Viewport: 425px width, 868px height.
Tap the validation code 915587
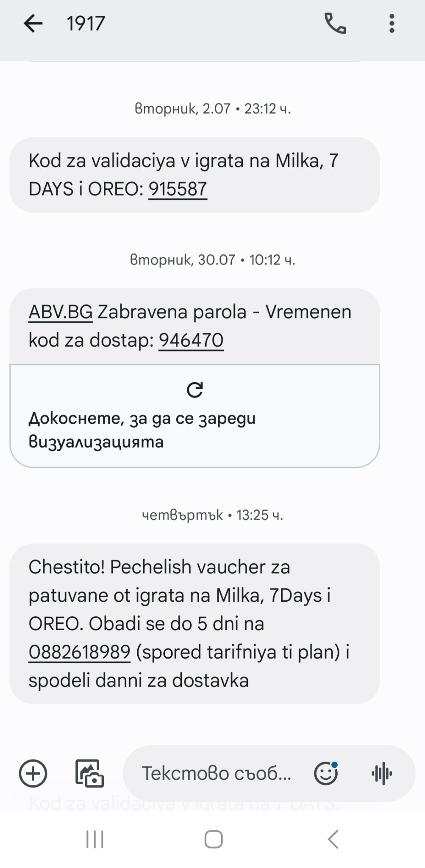click(x=178, y=189)
